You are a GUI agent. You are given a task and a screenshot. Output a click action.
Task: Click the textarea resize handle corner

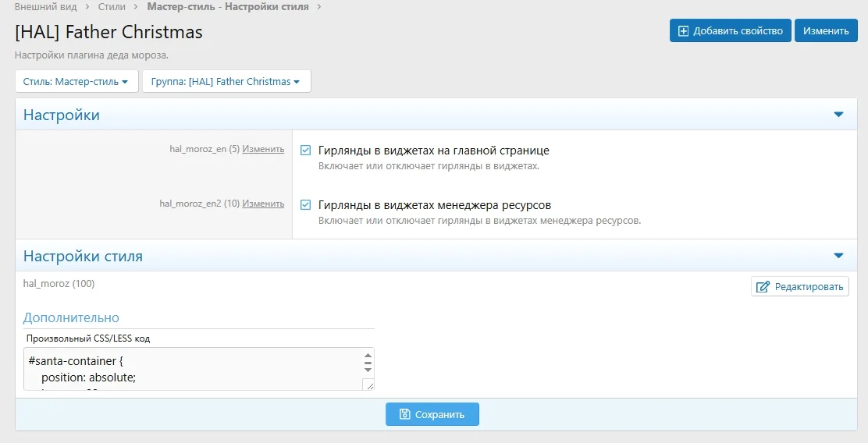point(369,385)
